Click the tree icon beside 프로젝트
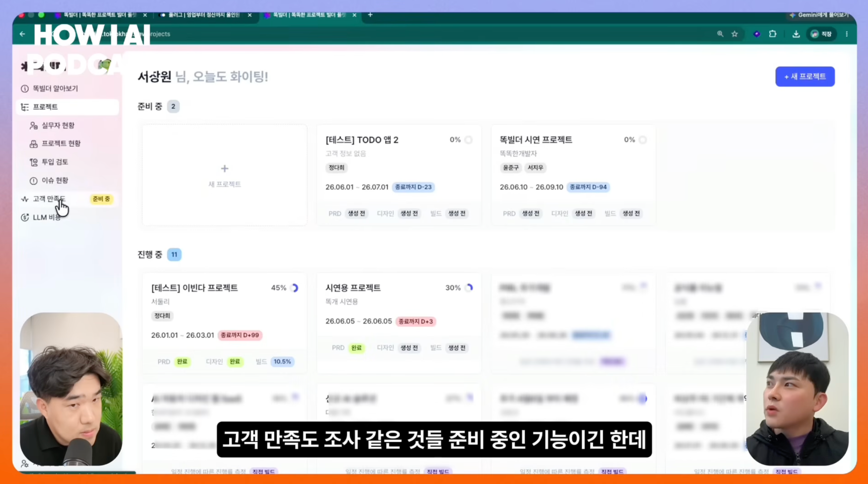The image size is (868, 484). click(24, 107)
